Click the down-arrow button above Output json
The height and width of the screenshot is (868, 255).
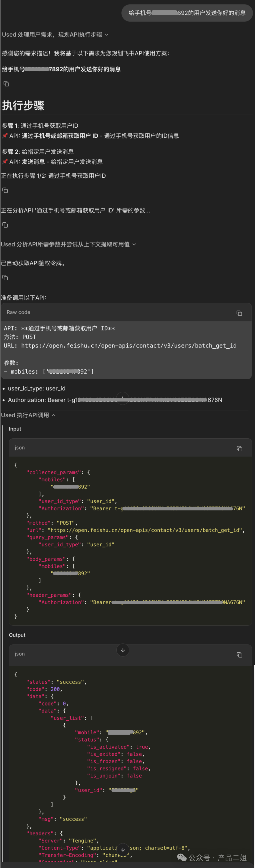(123, 650)
